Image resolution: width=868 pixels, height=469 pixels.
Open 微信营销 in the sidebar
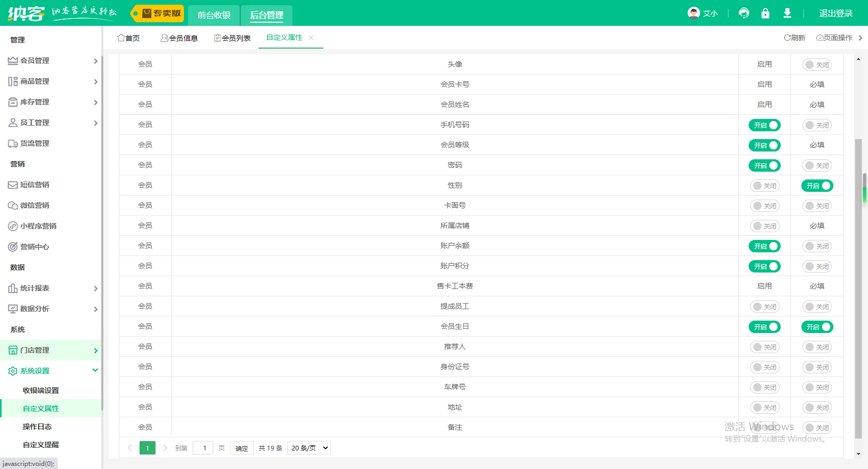tap(35, 205)
